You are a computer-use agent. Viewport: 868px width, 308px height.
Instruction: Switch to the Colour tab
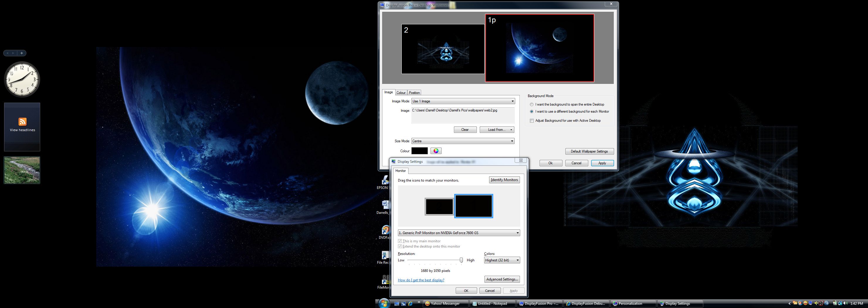[x=401, y=93]
